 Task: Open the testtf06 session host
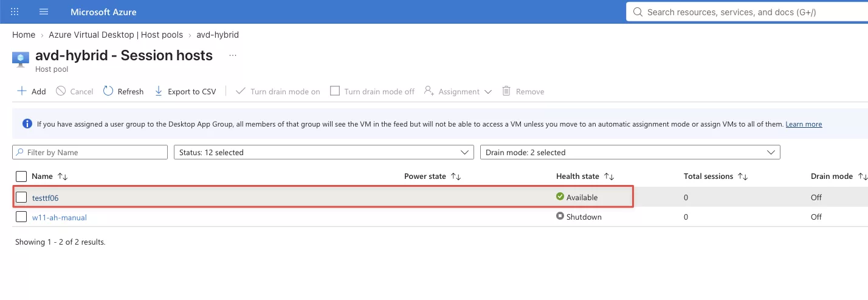pos(46,198)
